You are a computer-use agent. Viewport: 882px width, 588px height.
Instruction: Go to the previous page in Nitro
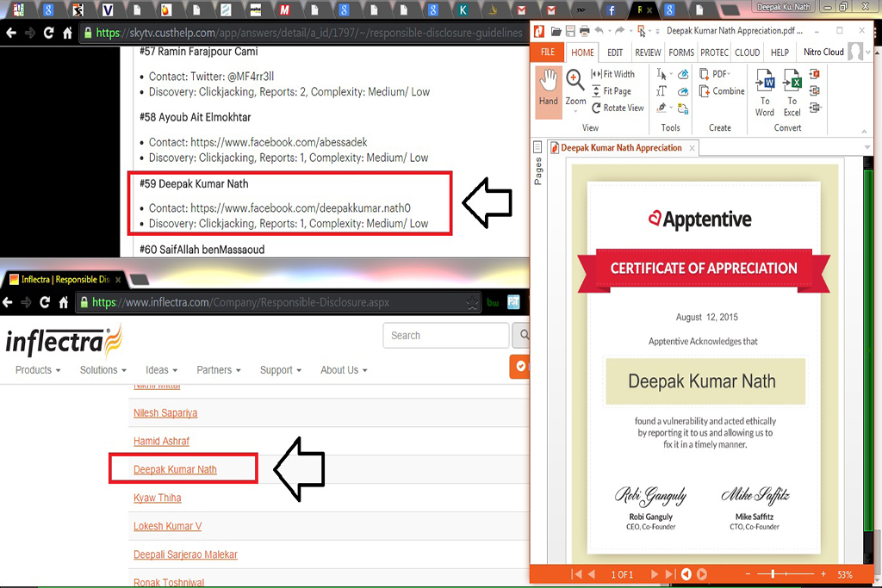(592, 574)
